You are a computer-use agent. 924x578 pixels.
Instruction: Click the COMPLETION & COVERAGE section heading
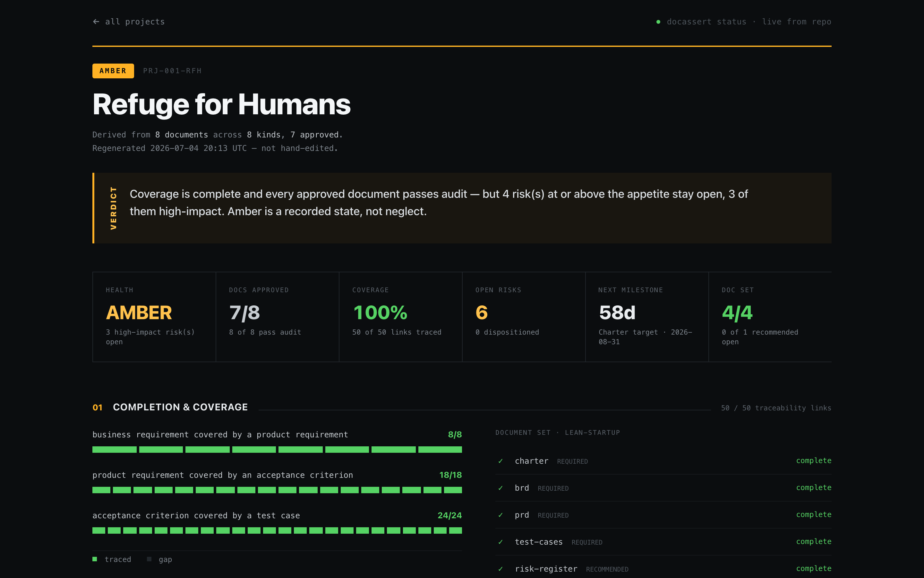(180, 407)
